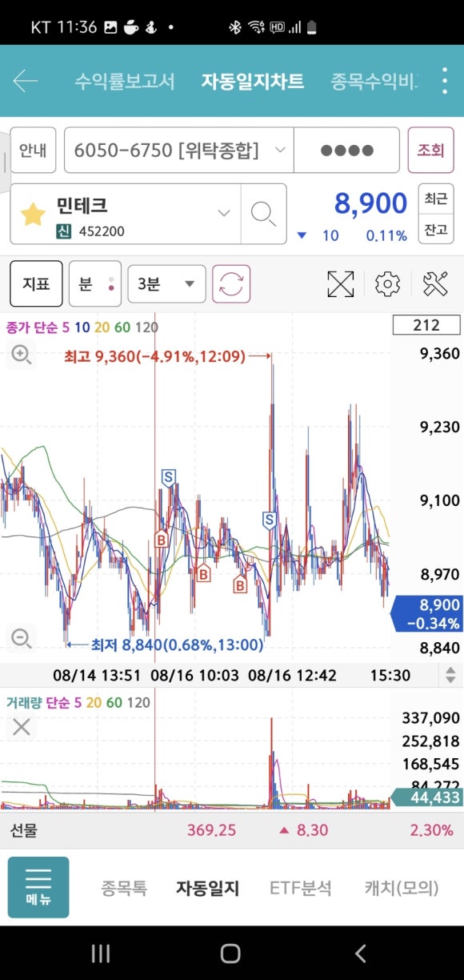Close the volume panel with X icon

click(21, 726)
